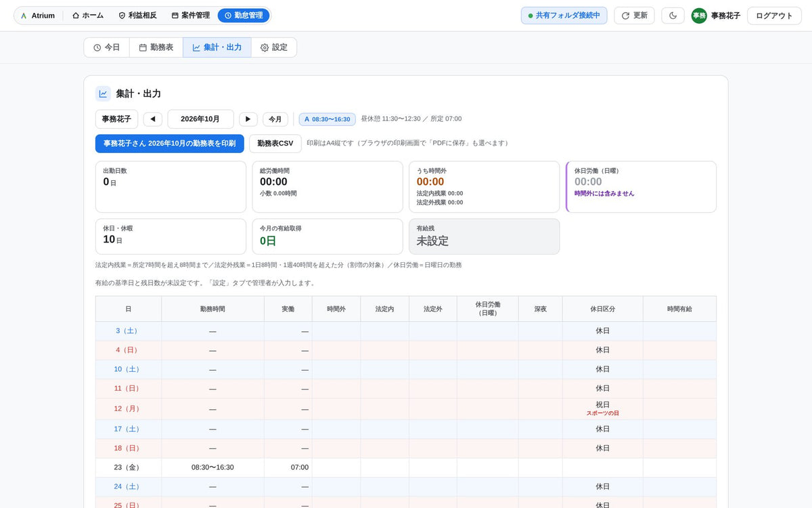Image resolution: width=812 pixels, height=508 pixels.
Task: Select 勤怠管理 navigation item
Action: point(244,16)
